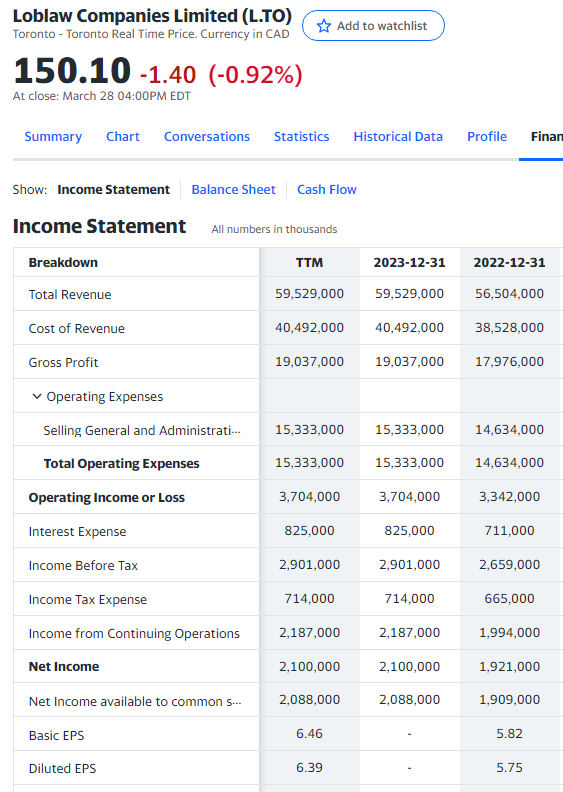Click the Income Tax Expense row label
Screen dimensions: 563x792
click(x=88, y=600)
